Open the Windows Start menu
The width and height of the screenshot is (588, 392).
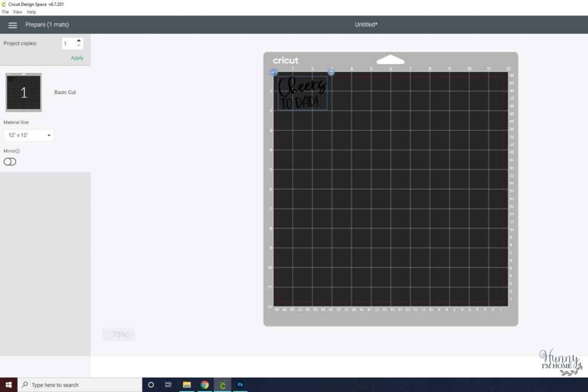click(x=9, y=385)
